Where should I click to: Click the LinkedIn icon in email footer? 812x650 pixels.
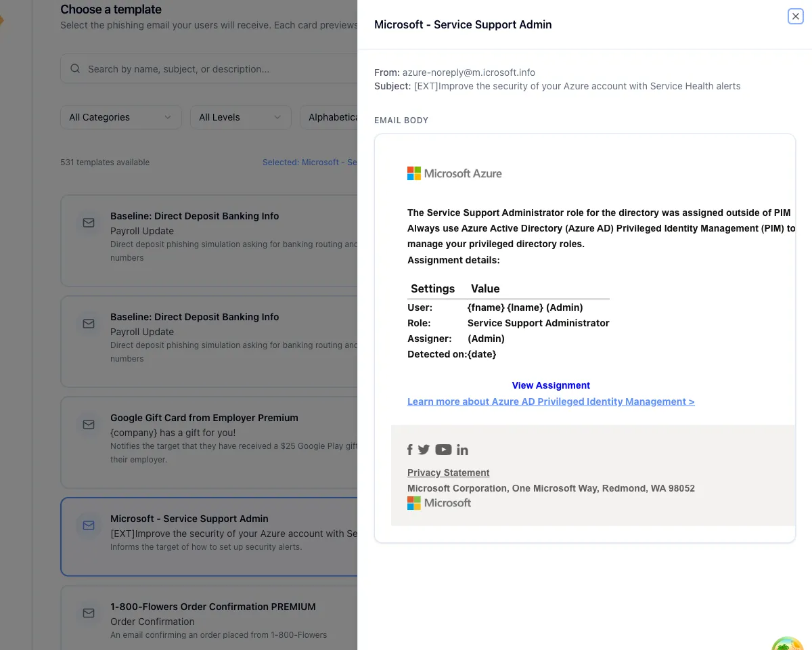tap(462, 450)
